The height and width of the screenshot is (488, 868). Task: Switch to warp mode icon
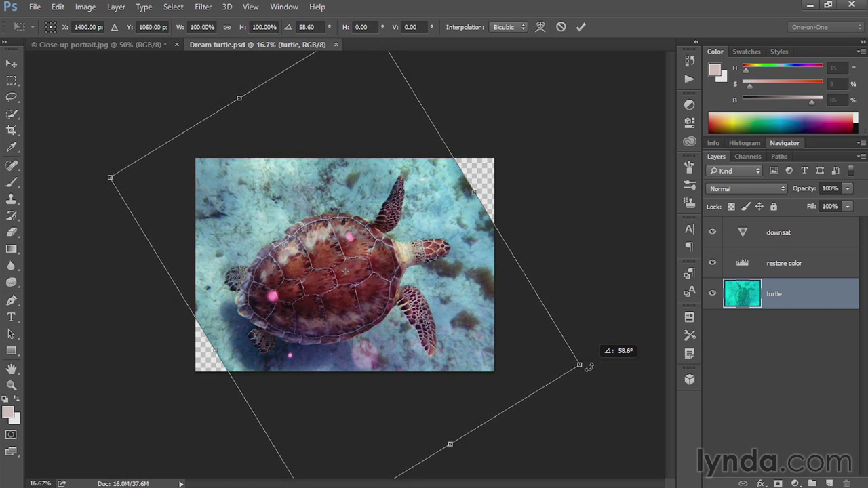tap(540, 27)
